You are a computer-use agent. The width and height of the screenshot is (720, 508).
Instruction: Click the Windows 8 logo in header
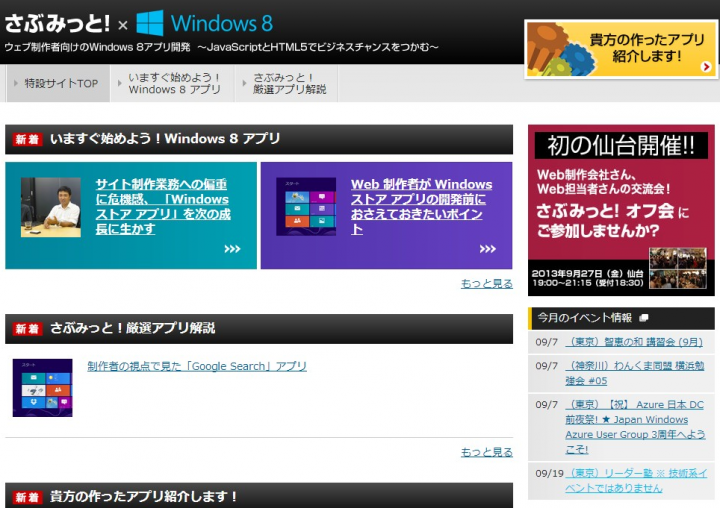(205, 23)
